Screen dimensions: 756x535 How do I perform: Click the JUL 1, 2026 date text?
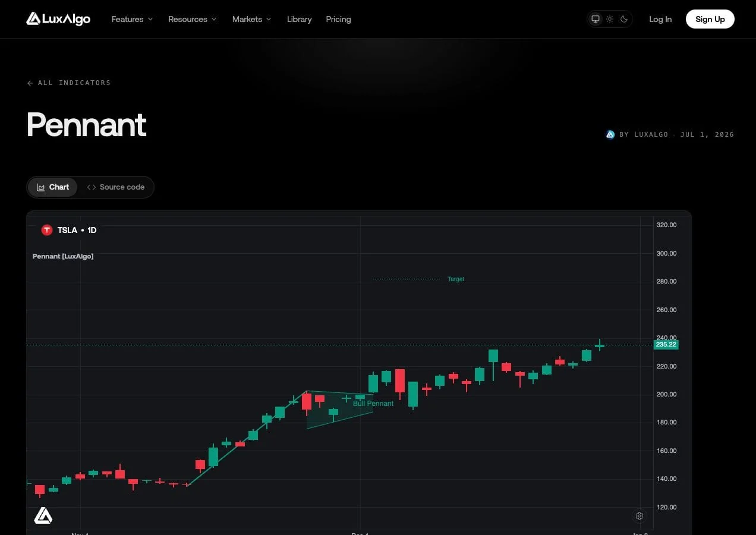pos(707,134)
